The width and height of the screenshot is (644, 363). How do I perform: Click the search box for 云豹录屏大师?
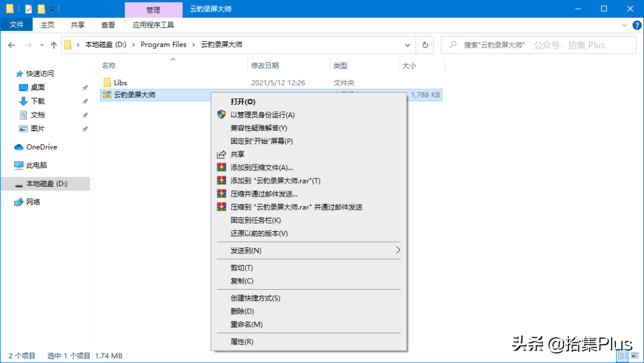click(x=538, y=45)
